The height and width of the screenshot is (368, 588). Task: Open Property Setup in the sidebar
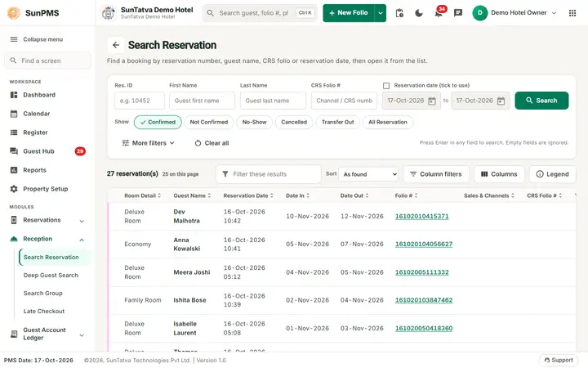47,189
